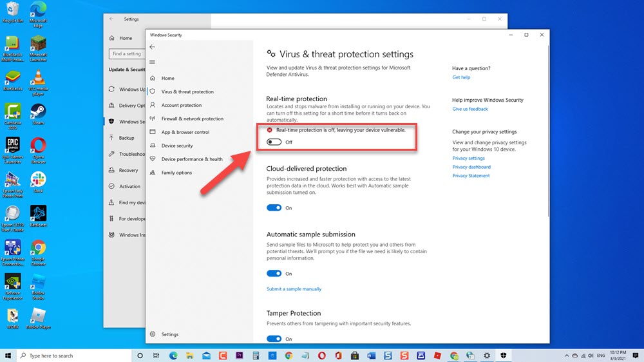Turn off Cloud-delivered protection toggle
Image resolution: width=644 pixels, height=362 pixels.
click(x=274, y=208)
